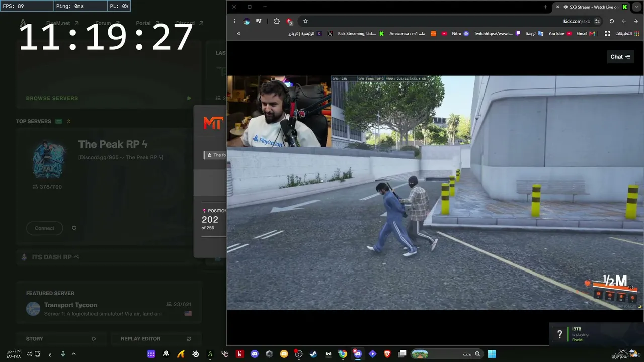Viewport: 644px width, 362px height.
Task: Click the microphone icon in system tray
Action: (x=63, y=354)
